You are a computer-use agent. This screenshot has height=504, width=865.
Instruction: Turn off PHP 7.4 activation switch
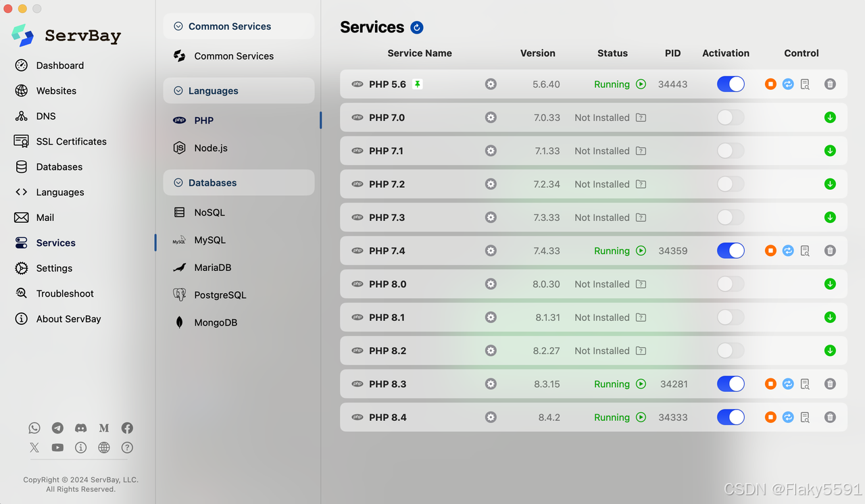tap(731, 251)
